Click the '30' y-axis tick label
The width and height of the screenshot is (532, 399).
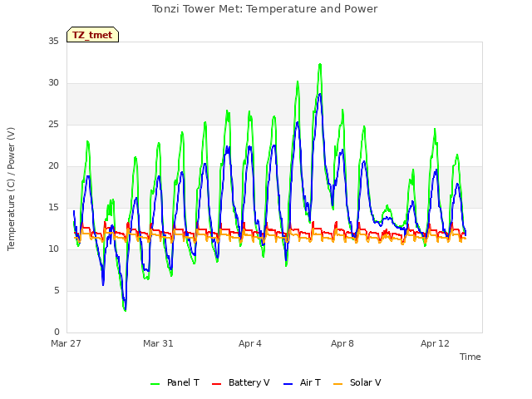point(53,83)
